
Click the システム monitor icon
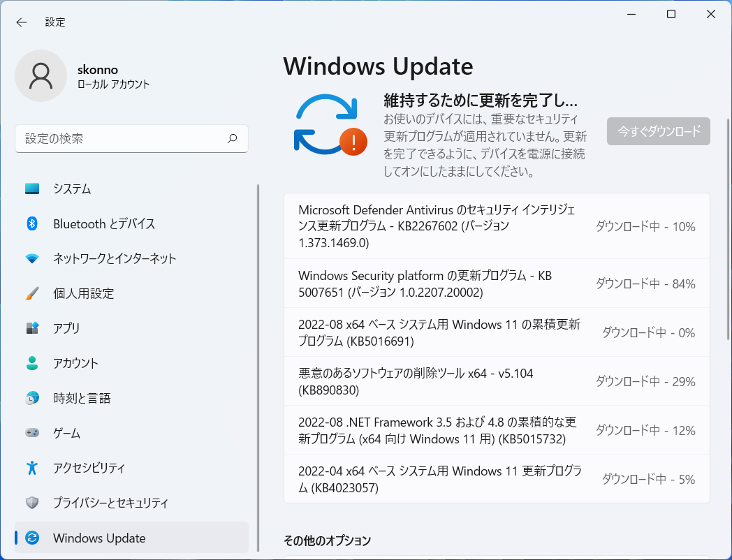tap(31, 189)
